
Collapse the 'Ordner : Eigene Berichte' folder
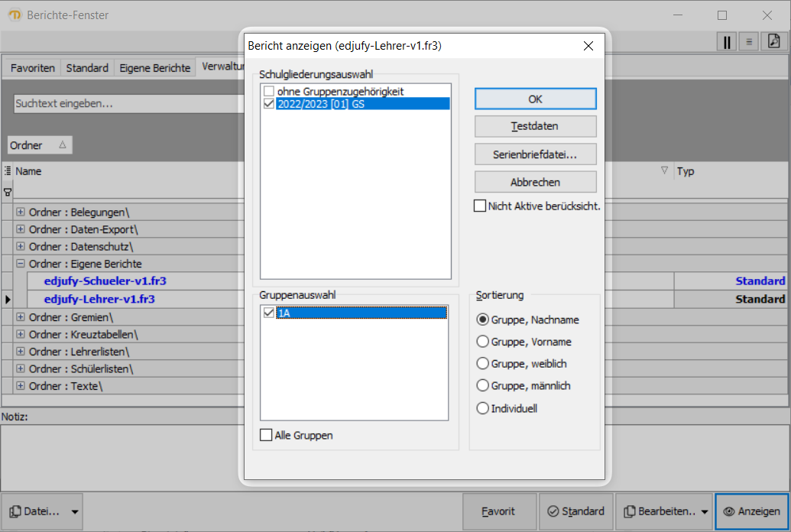tap(21, 264)
